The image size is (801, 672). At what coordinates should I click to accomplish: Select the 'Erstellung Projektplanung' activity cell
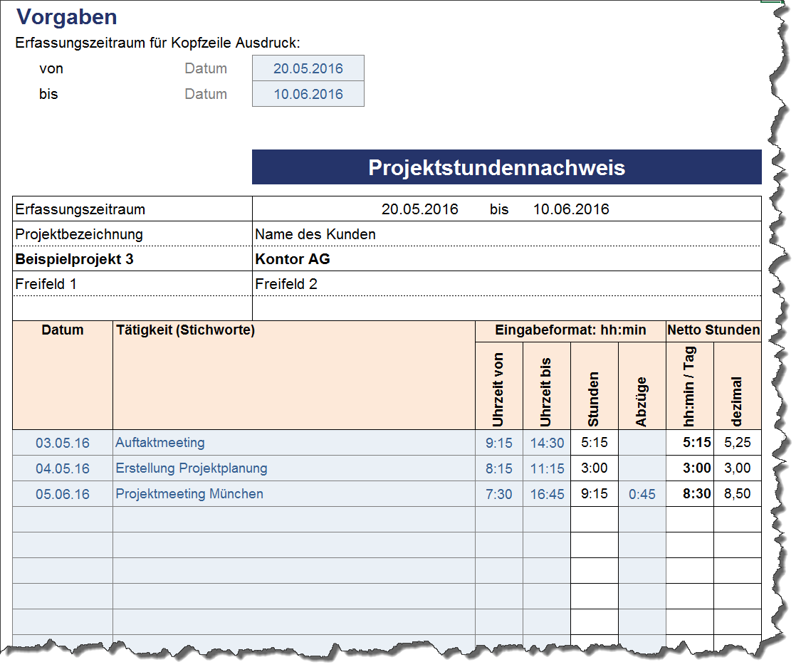tap(294, 468)
